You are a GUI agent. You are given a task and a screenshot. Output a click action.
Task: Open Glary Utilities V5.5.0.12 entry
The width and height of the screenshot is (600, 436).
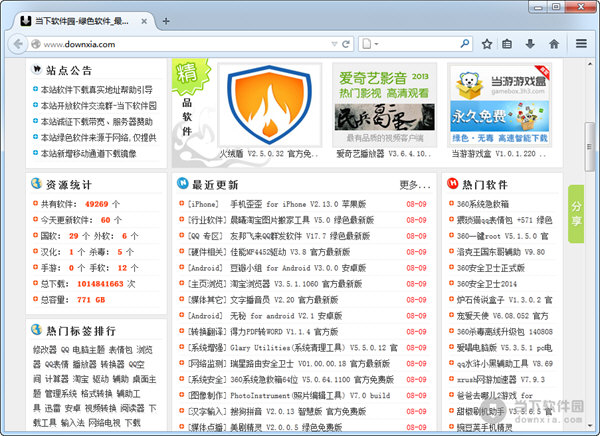tap(314, 348)
